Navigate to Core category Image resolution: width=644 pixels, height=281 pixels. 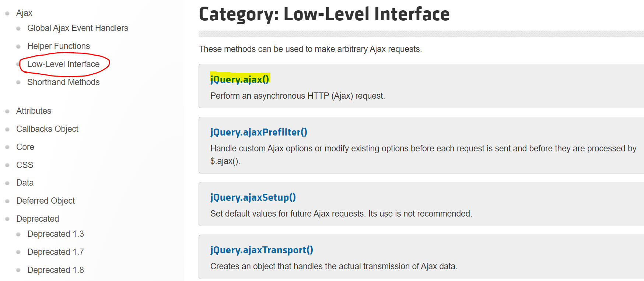click(x=25, y=147)
